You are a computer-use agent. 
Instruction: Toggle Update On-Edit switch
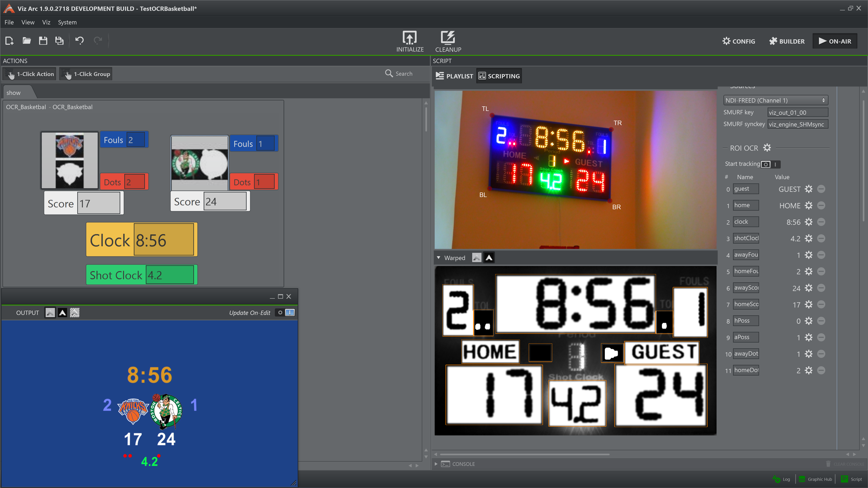click(285, 312)
